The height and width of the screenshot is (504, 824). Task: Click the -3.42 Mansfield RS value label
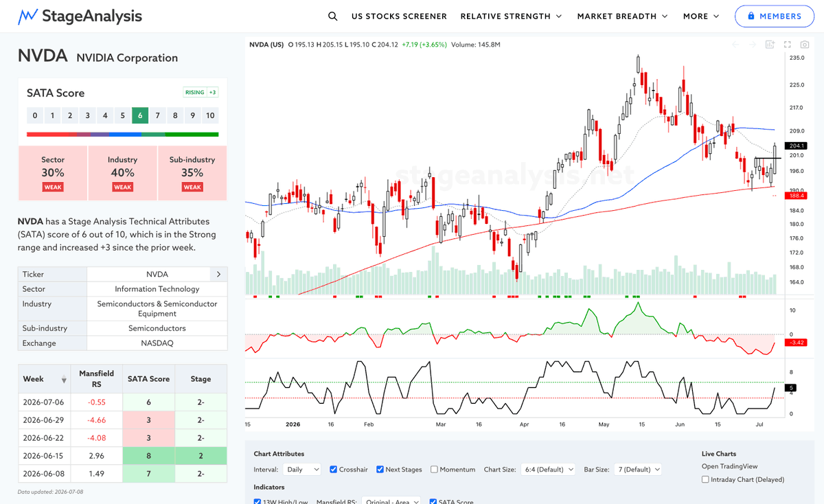[797, 341]
